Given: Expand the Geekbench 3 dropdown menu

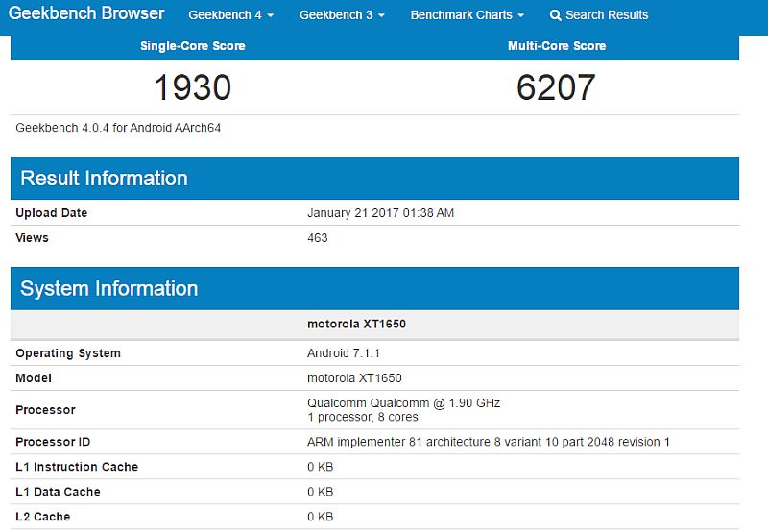Looking at the screenshot, I should [x=342, y=15].
